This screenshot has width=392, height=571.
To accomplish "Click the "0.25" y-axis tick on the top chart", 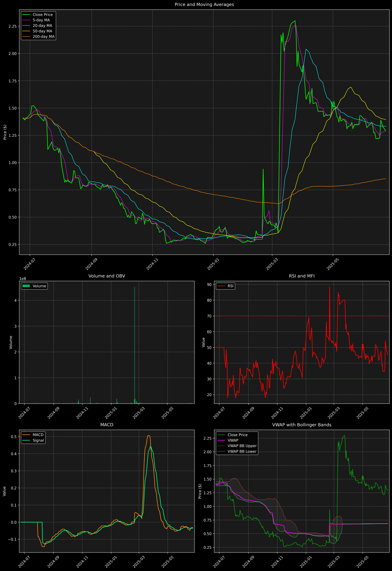I will click(x=13, y=244).
